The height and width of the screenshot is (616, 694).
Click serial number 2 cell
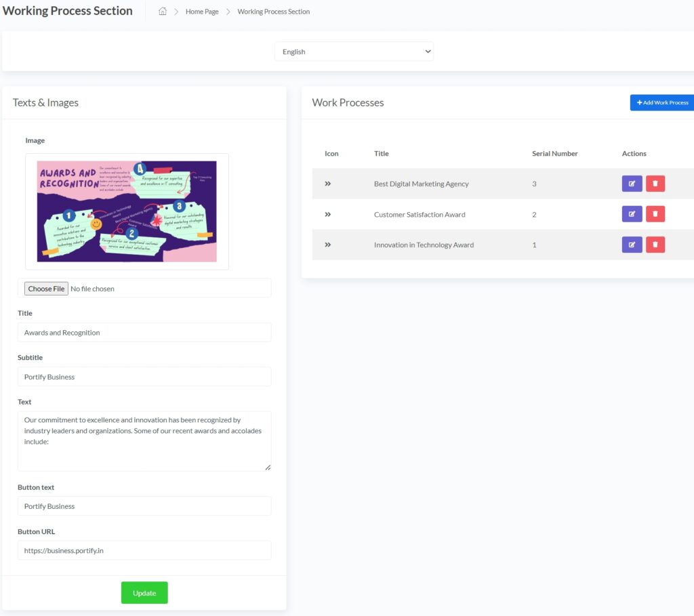[534, 214]
